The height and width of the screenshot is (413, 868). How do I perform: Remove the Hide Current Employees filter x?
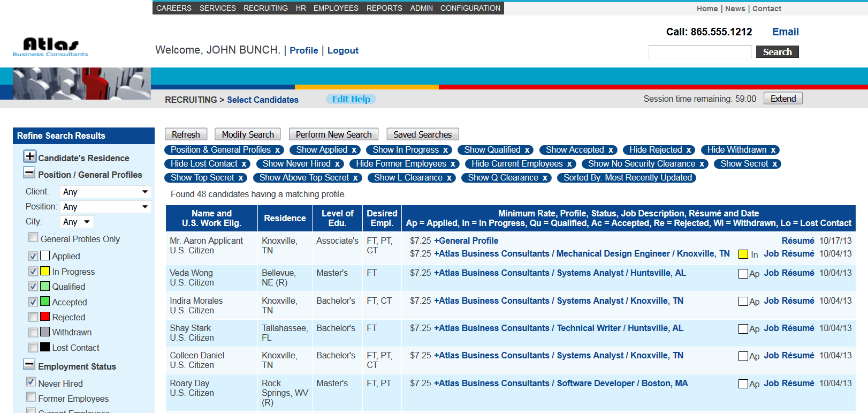click(x=569, y=164)
